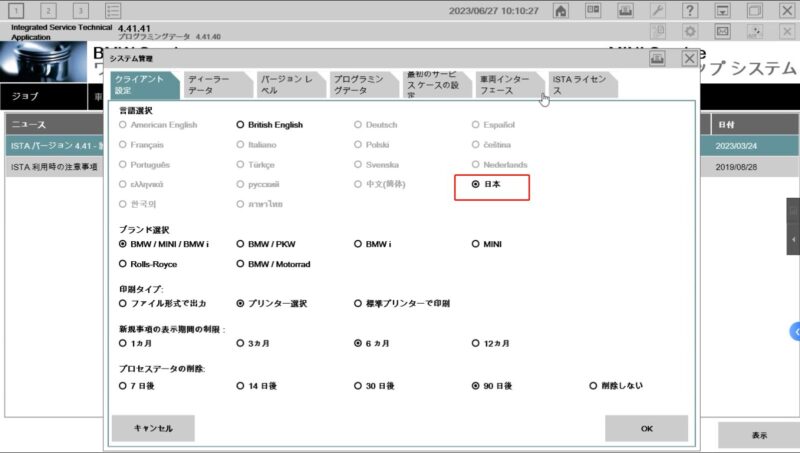Set display limit to 1ヵ月
Viewport: 800px width, 453px height.
click(136, 343)
